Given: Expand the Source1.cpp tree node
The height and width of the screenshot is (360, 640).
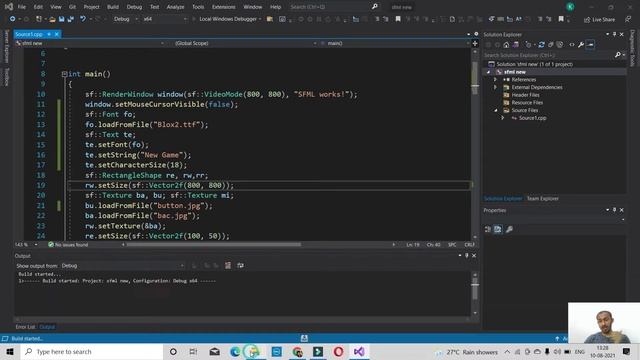Looking at the screenshot, I should point(503,118).
